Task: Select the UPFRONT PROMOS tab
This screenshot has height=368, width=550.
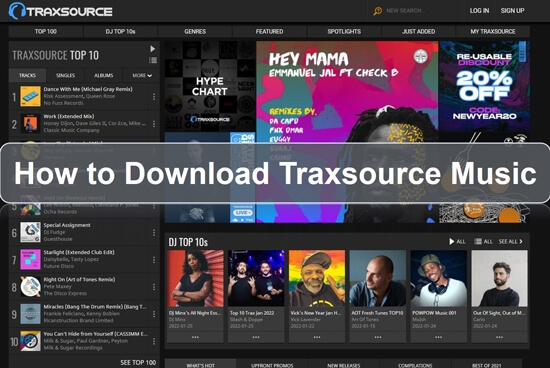Action: tap(272, 364)
